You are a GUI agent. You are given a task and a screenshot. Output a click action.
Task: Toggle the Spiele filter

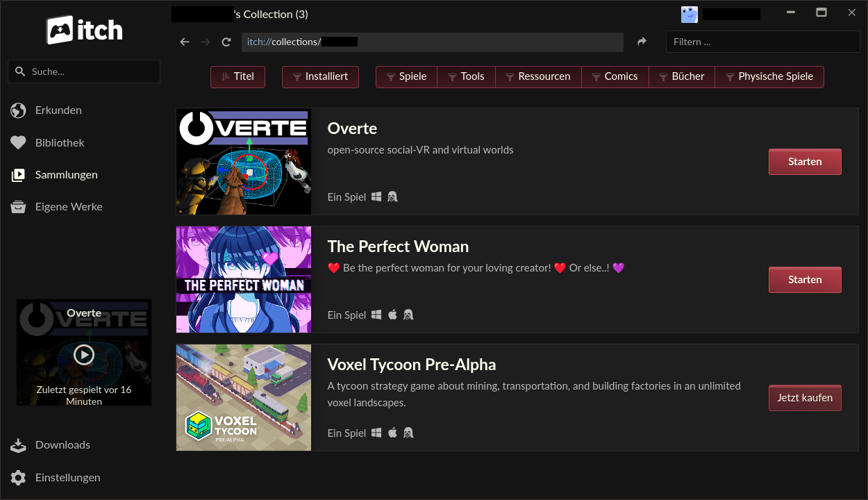[406, 76]
